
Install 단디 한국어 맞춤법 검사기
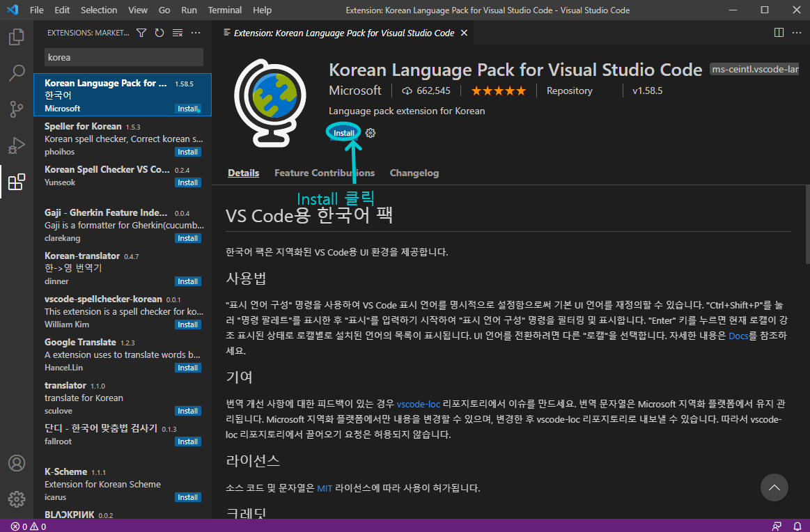click(x=187, y=441)
